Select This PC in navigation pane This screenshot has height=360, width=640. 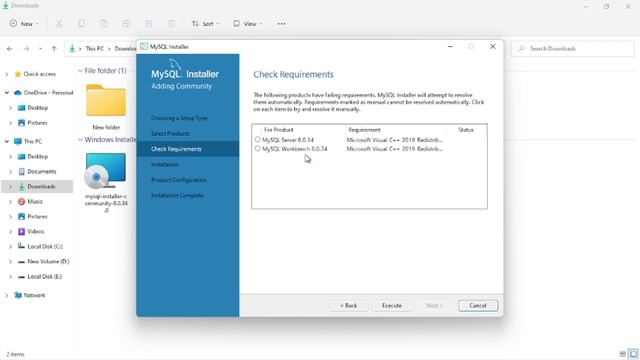tap(33, 141)
